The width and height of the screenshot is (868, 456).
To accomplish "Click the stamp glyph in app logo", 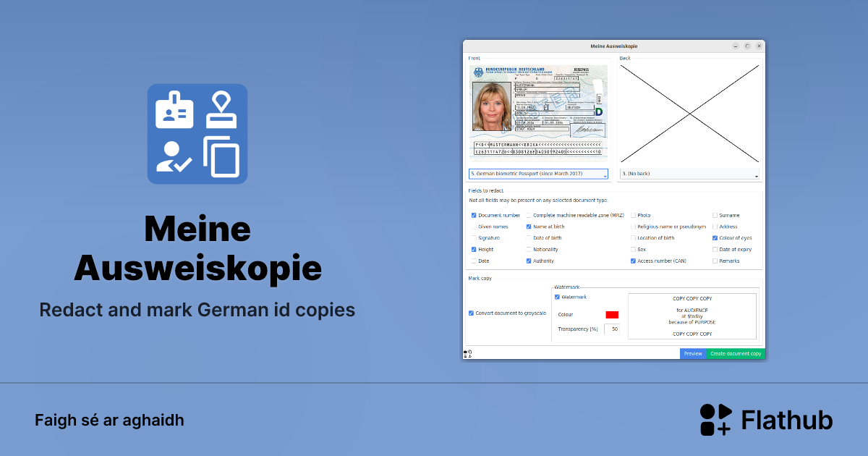I will click(221, 110).
